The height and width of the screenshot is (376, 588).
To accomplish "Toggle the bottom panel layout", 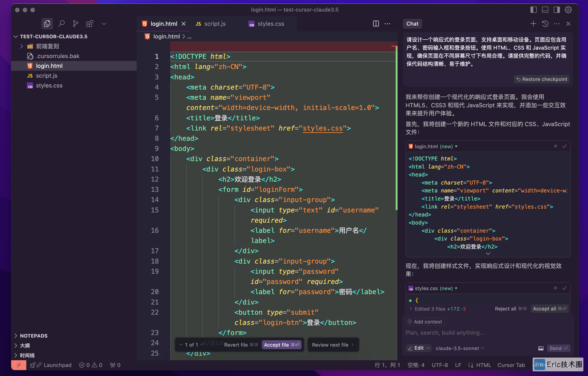I will pos(545,10).
